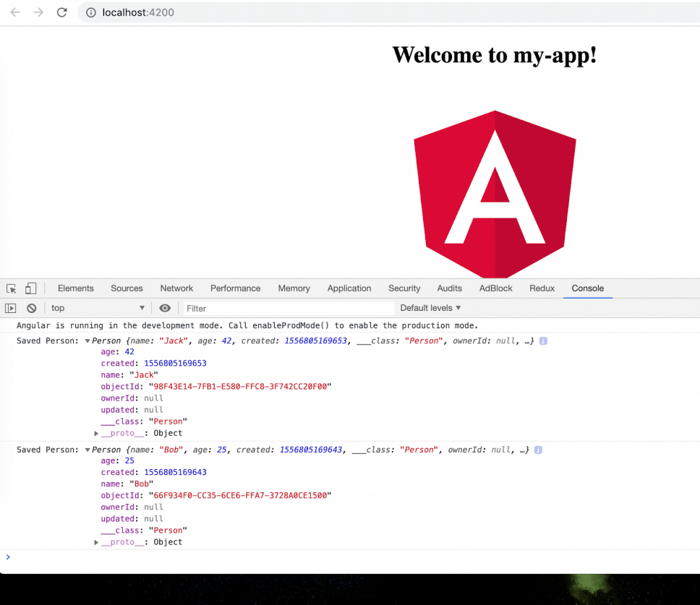The height and width of the screenshot is (605, 700).
Task: Switch to the Redux tab
Action: 542,288
